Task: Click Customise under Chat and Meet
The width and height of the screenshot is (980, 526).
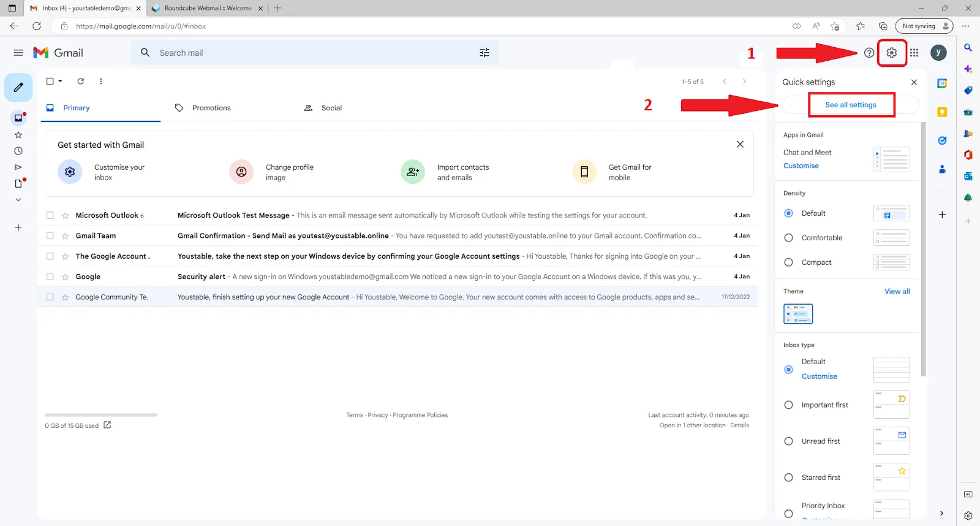Action: pyautogui.click(x=801, y=166)
